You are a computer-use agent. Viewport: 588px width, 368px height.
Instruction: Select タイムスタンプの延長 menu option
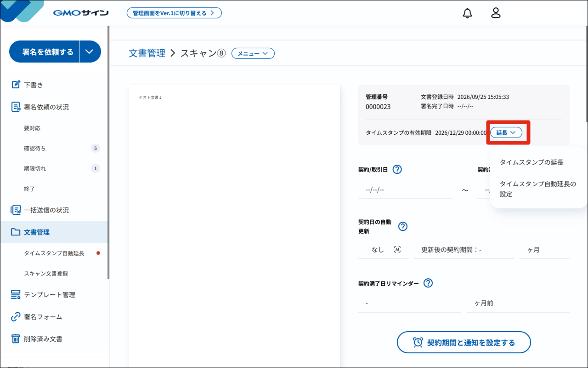point(531,162)
